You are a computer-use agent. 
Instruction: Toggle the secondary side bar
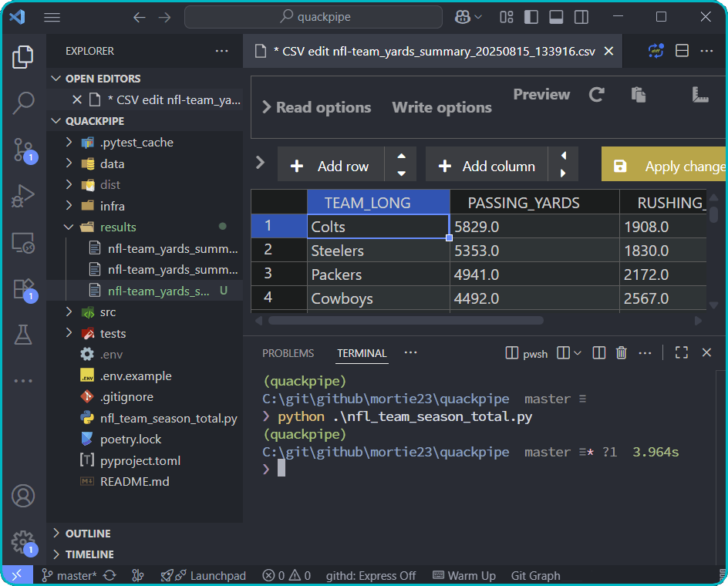[x=581, y=17]
